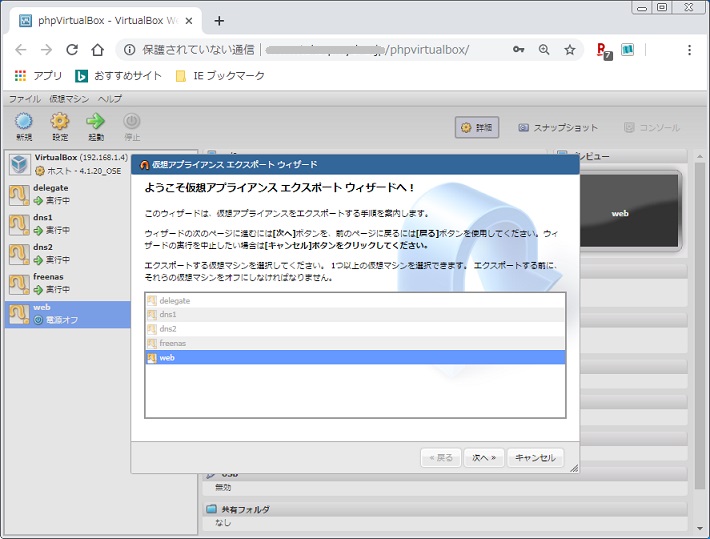Click the browser back arrow

coord(21,49)
